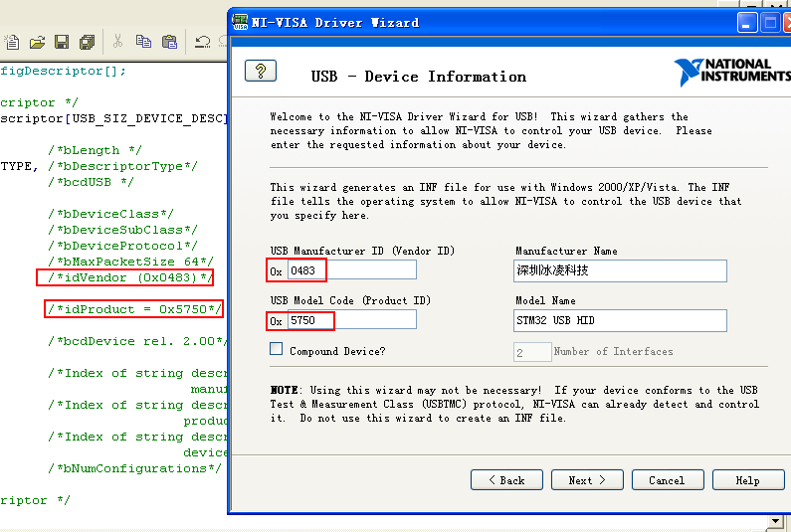Click the editor scrollbar down arrow

pyautogui.click(x=775, y=520)
